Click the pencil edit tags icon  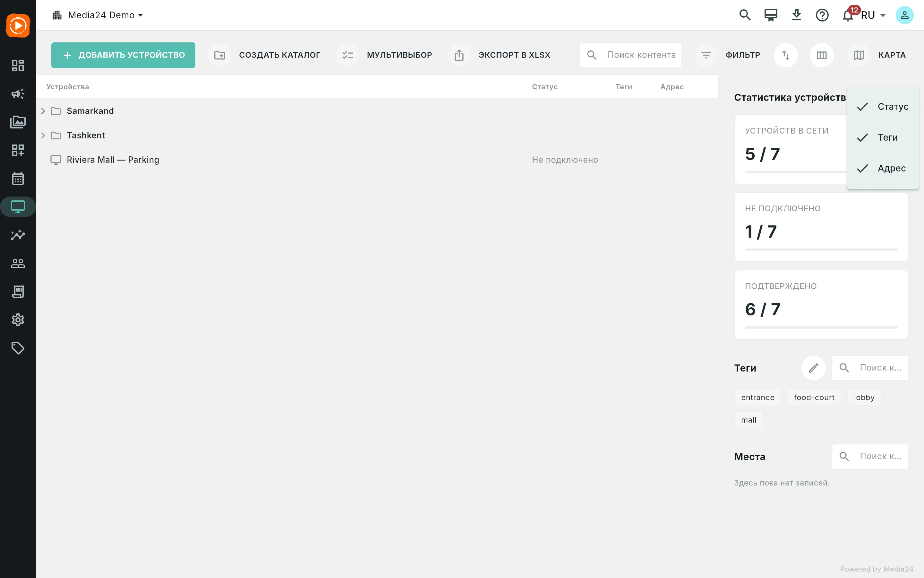point(813,368)
